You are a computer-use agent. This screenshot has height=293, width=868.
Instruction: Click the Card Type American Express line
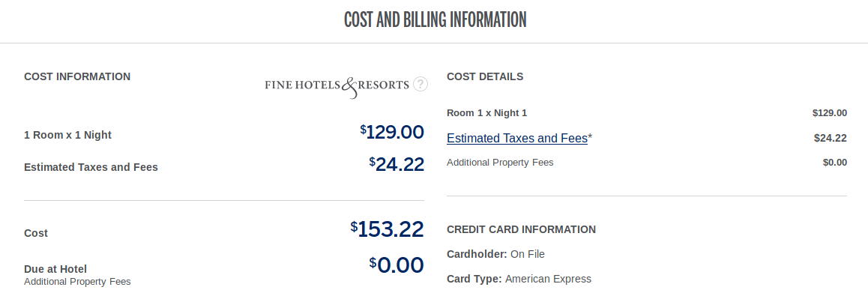[x=519, y=279]
